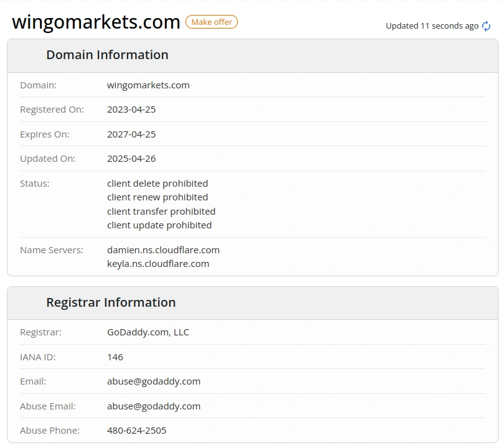Click the 'Registered On:' label

click(52, 110)
